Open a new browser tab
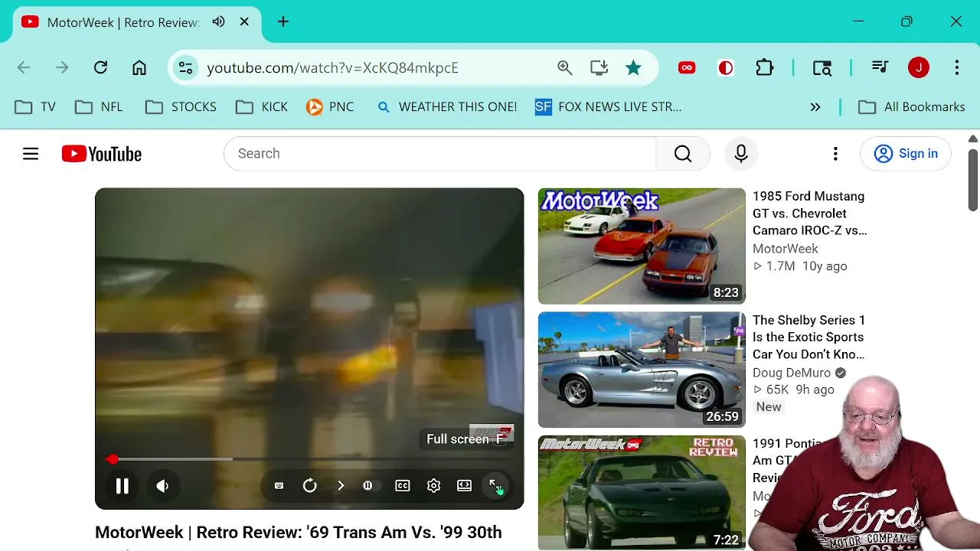980x551 pixels. coord(283,22)
